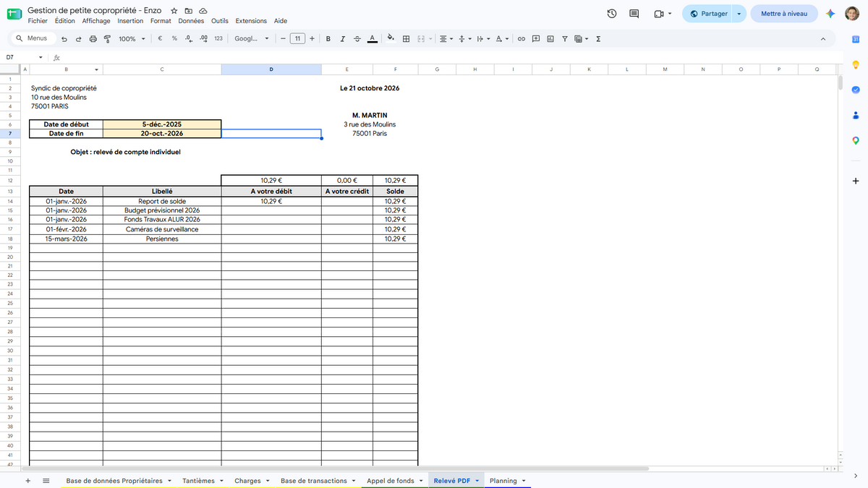Open Google Maps side panel icon
The height and width of the screenshot is (488, 868).
[x=855, y=140]
